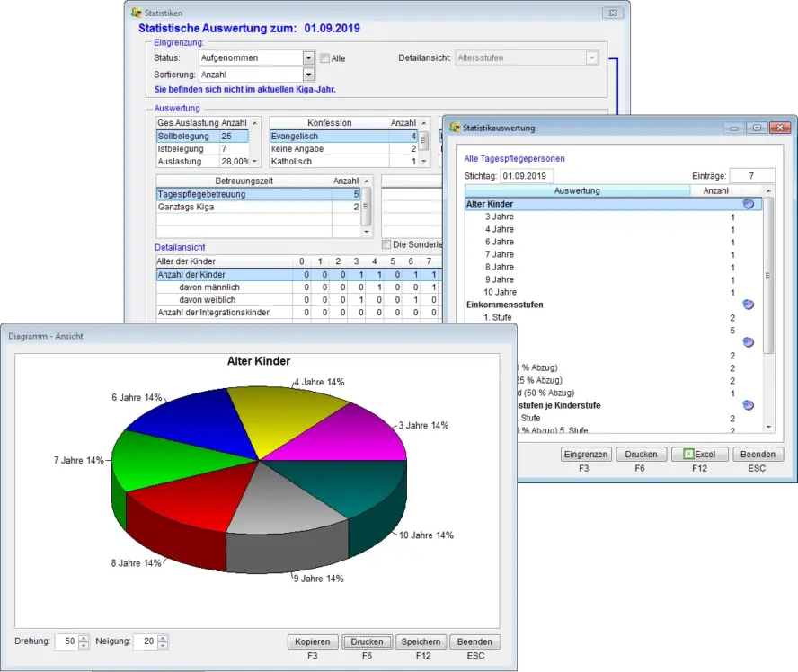The image size is (798, 672).
Task: Maximize the Statistikauswertung window
Action: pos(757,128)
